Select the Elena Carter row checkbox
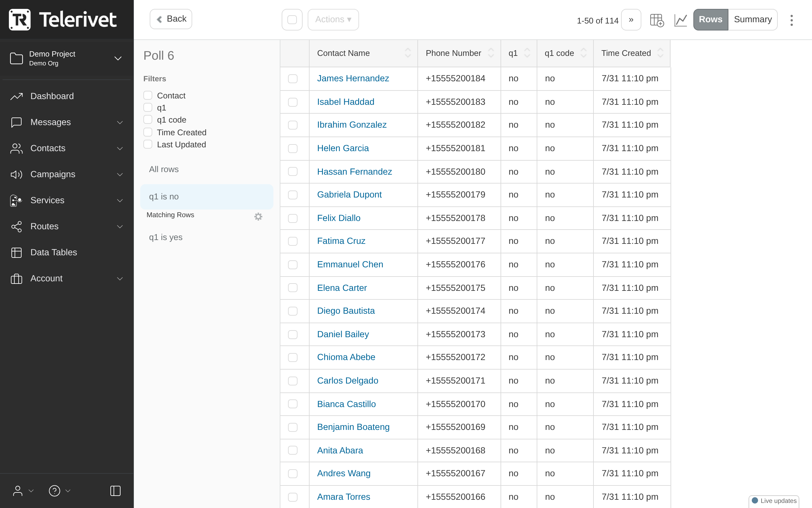Viewport: 812px width, 508px height. pyautogui.click(x=292, y=288)
